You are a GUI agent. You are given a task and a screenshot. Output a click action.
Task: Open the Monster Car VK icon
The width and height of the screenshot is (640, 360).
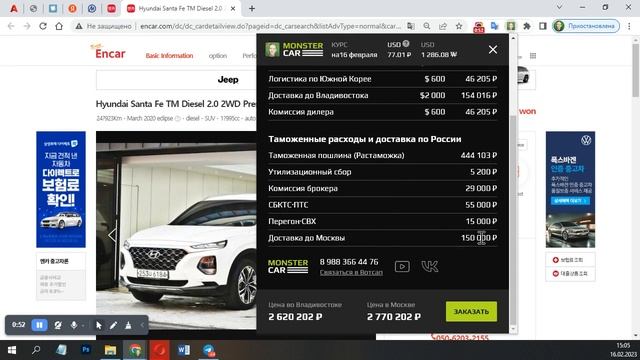(429, 267)
